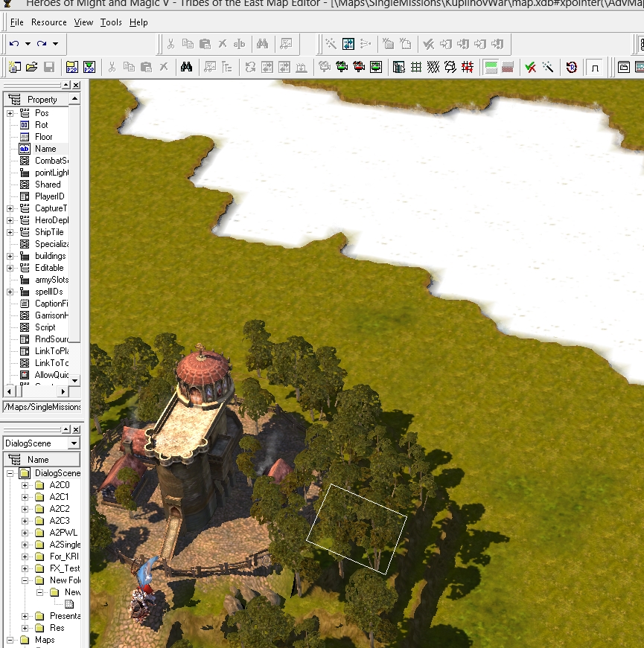Click the red camera icon
Image resolution: width=644 pixels, height=648 pixels.
pos(359,67)
